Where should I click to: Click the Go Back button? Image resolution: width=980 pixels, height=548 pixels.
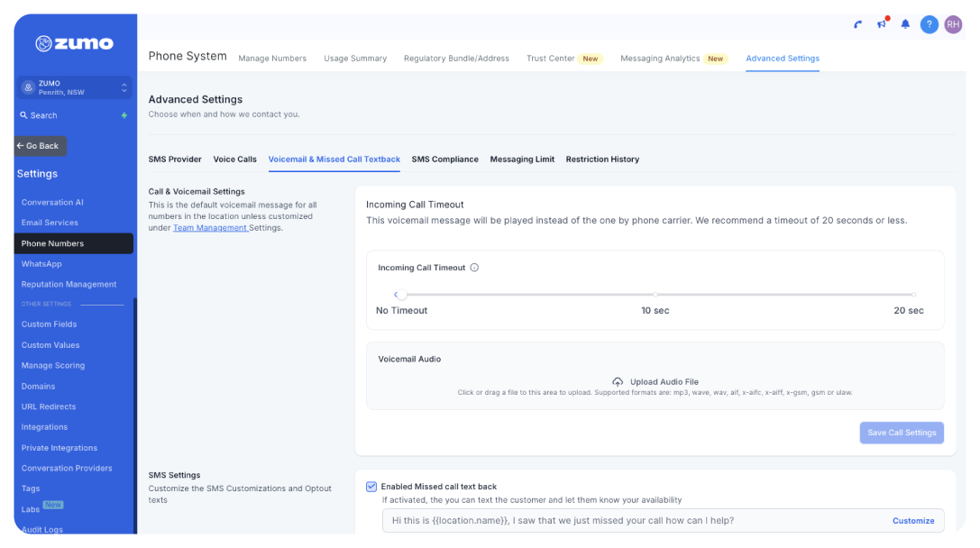point(40,146)
